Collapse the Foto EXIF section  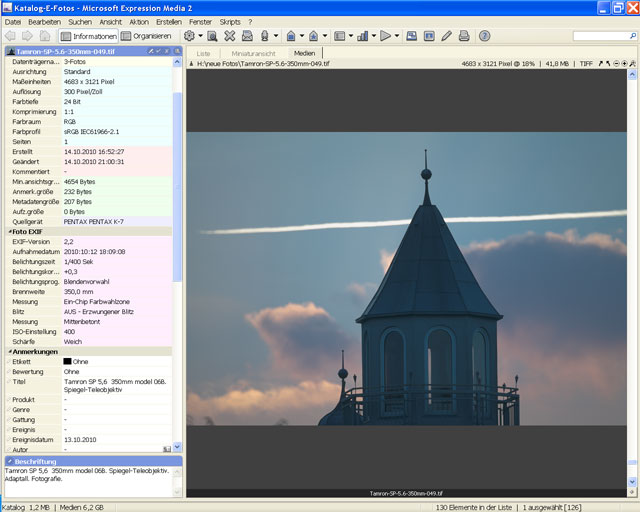pyautogui.click(x=8, y=231)
